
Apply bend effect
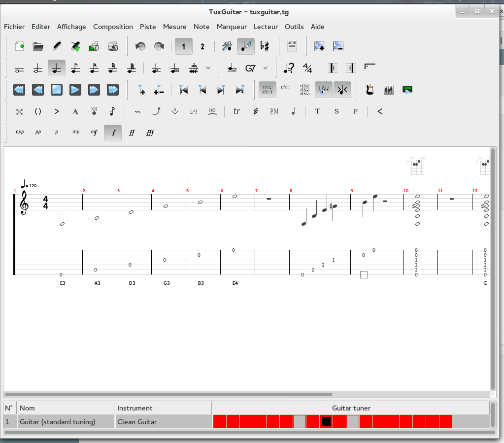pos(156,111)
